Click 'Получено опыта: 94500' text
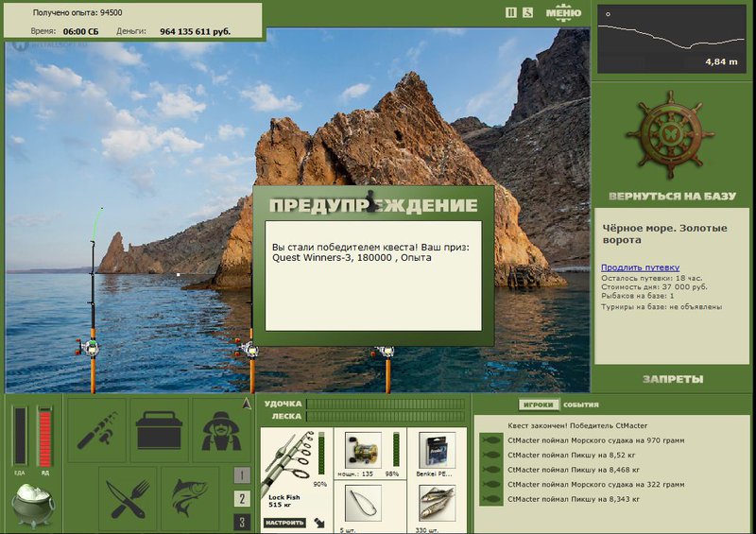Image resolution: width=756 pixels, height=534 pixels. click(x=77, y=12)
